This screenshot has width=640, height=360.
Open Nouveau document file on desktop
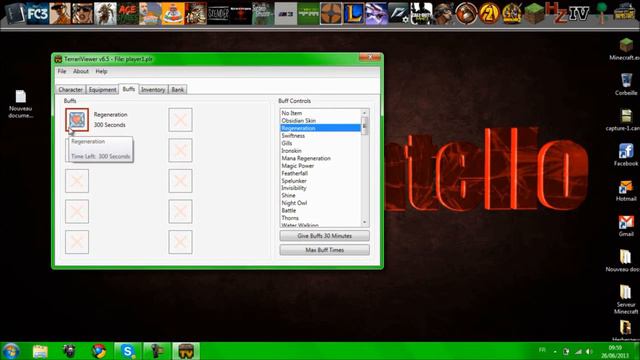click(20, 104)
